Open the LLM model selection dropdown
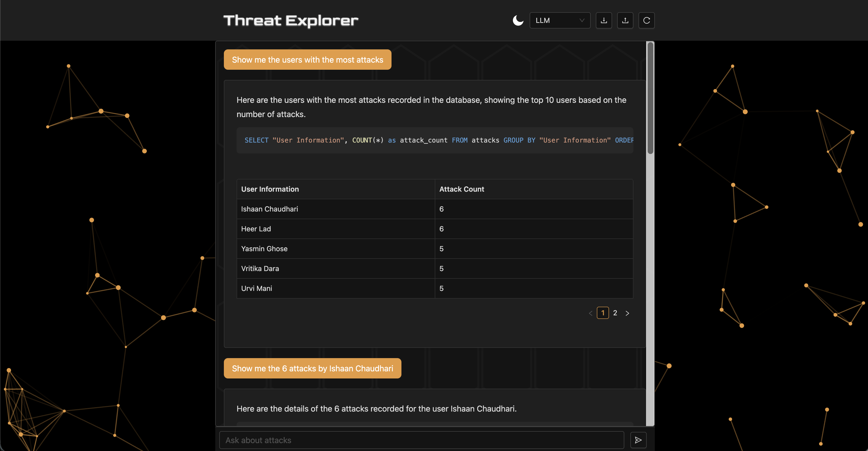The height and width of the screenshot is (451, 868). click(560, 20)
